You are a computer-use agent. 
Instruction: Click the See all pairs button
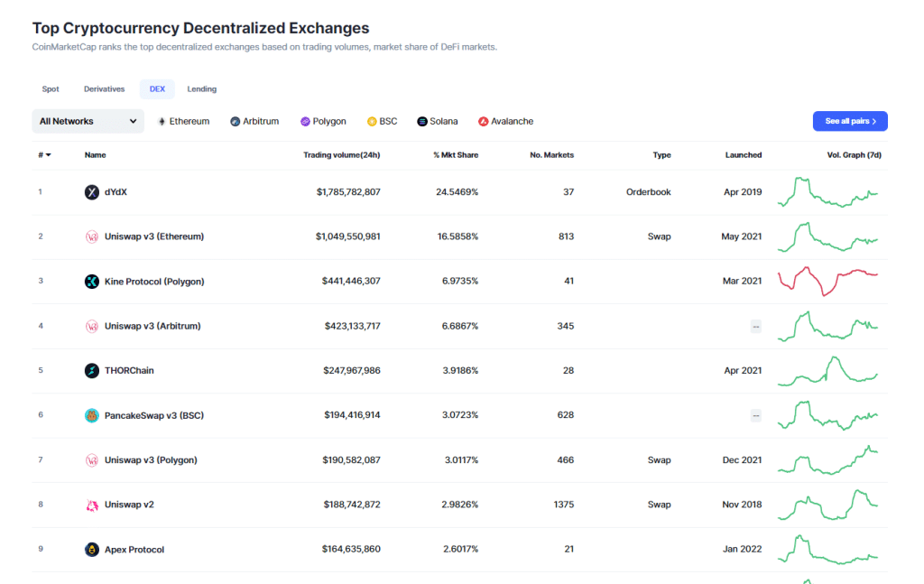click(850, 121)
